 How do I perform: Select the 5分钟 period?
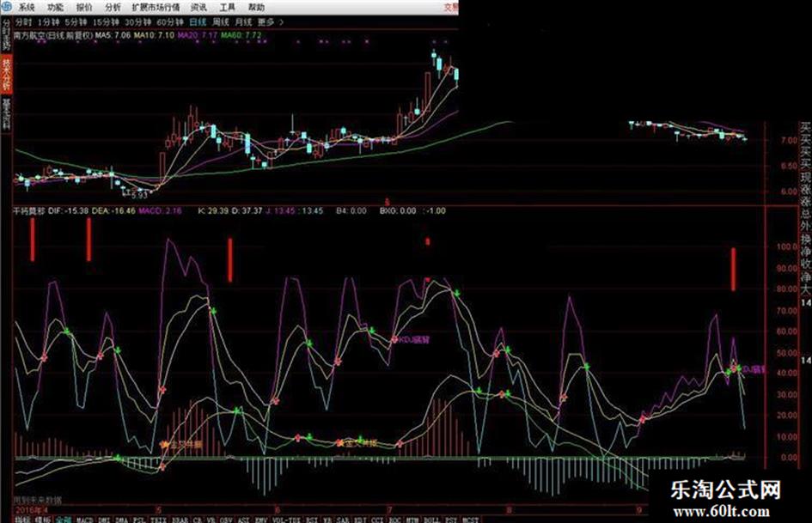pyautogui.click(x=76, y=22)
